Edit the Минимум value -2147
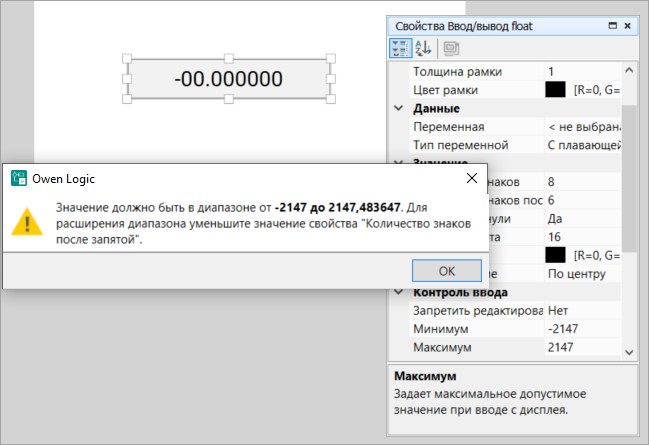The width and height of the screenshot is (649, 445). click(582, 329)
